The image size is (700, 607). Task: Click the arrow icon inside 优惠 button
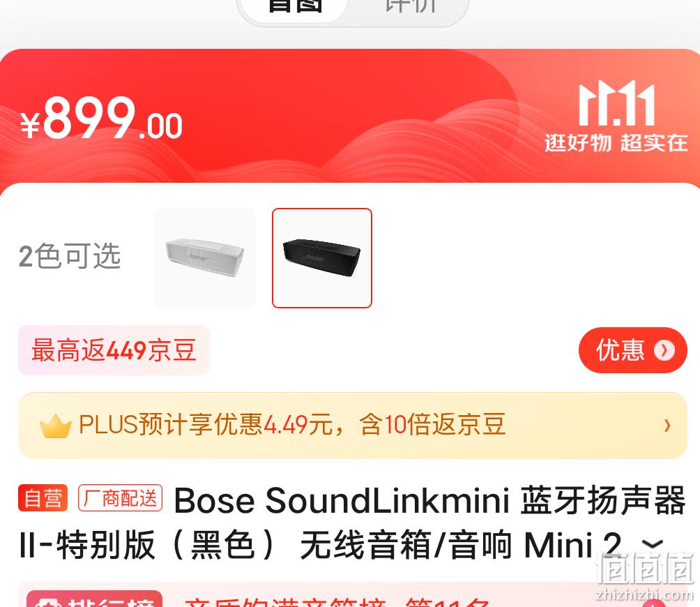coord(664,350)
